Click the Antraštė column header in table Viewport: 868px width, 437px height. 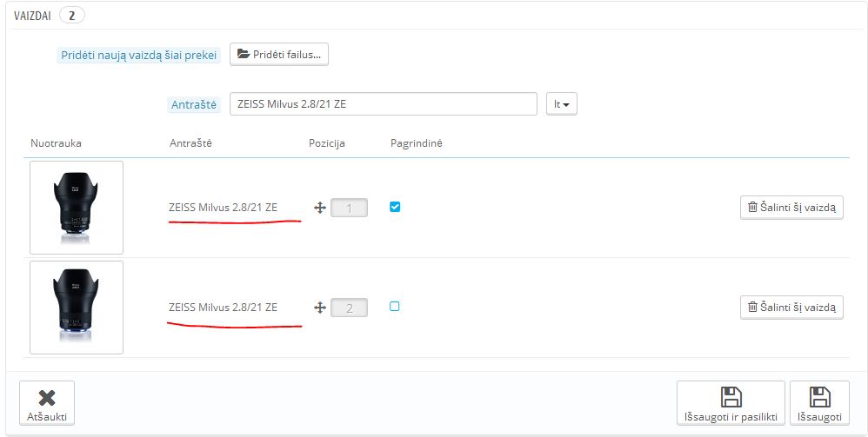click(190, 143)
